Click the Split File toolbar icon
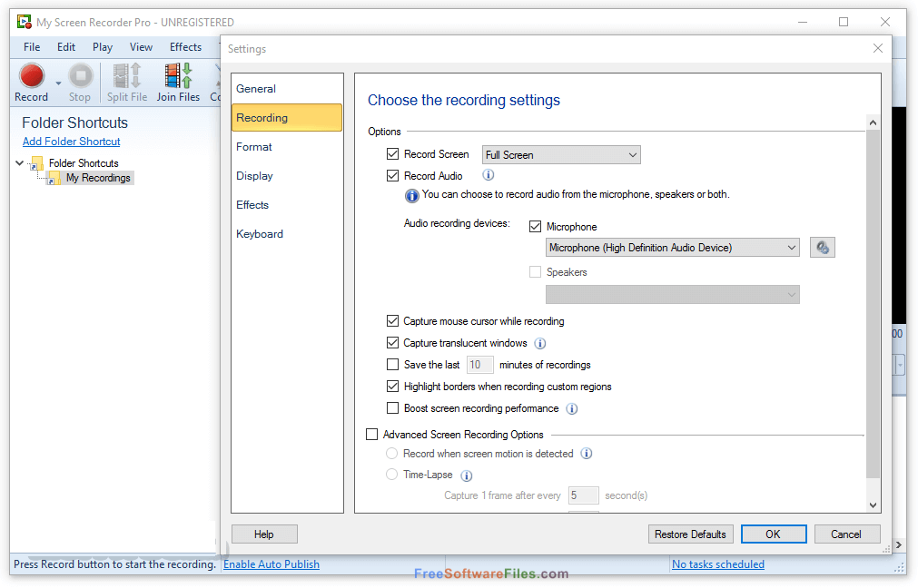The image size is (918, 588). [127, 76]
